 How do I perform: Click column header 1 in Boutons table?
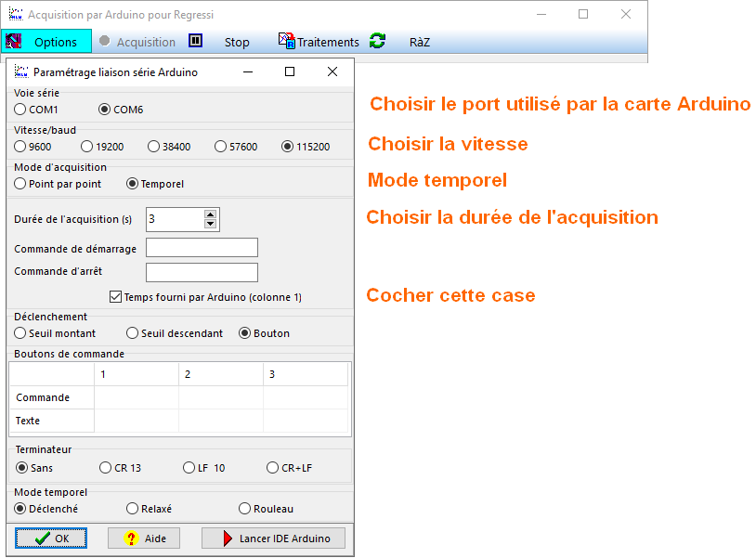pyautogui.click(x=137, y=374)
